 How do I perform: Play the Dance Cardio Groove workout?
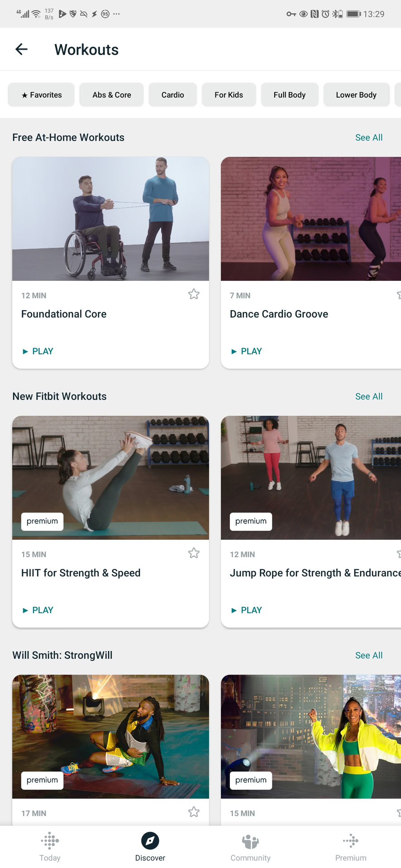tap(247, 351)
